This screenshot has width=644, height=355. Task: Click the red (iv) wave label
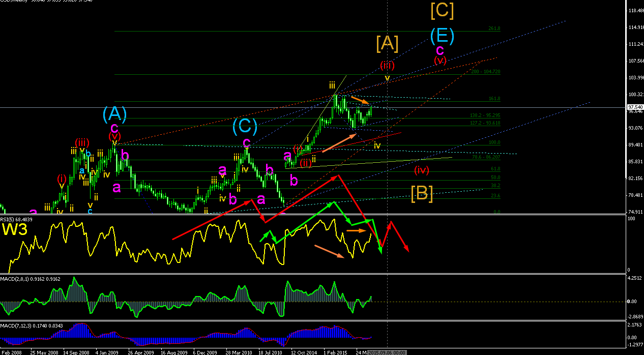(x=422, y=170)
